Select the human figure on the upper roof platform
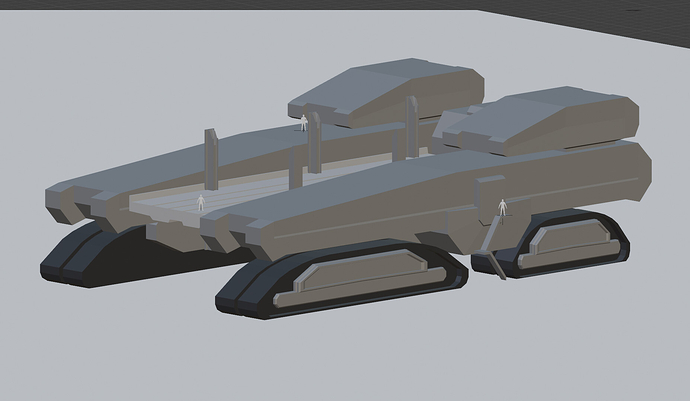 304,122
